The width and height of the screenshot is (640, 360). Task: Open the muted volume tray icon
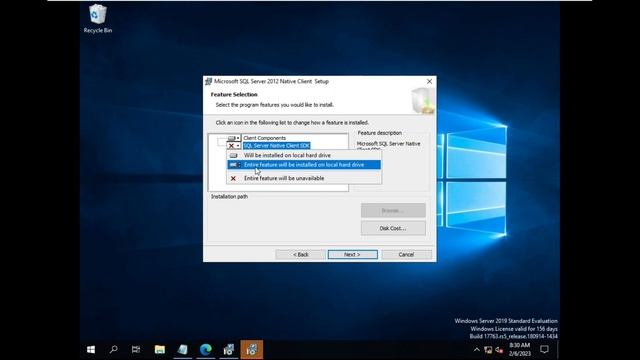499,350
